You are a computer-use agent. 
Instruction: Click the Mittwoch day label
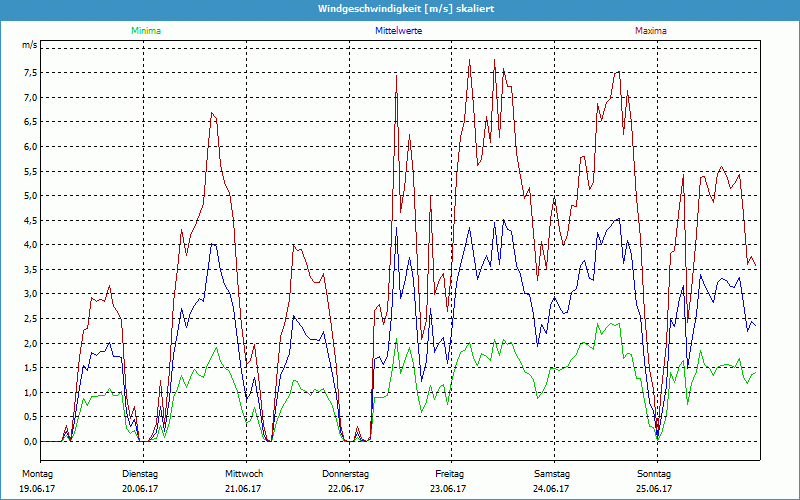pyautogui.click(x=244, y=474)
